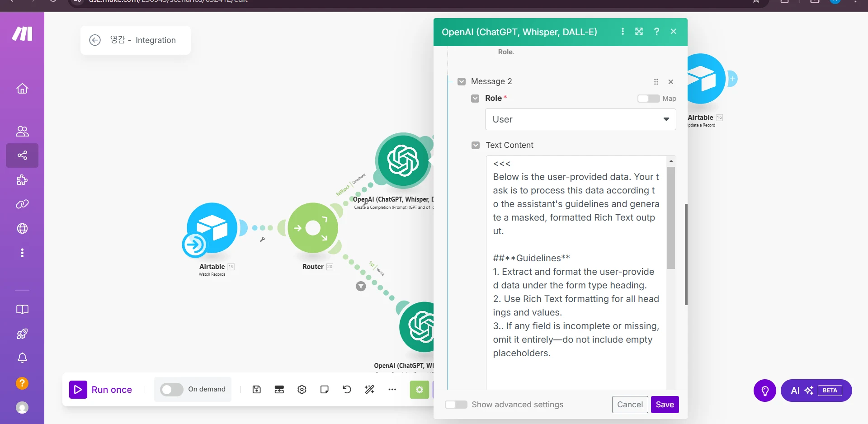Open the green tools gear button
The height and width of the screenshot is (424, 868).
click(420, 390)
